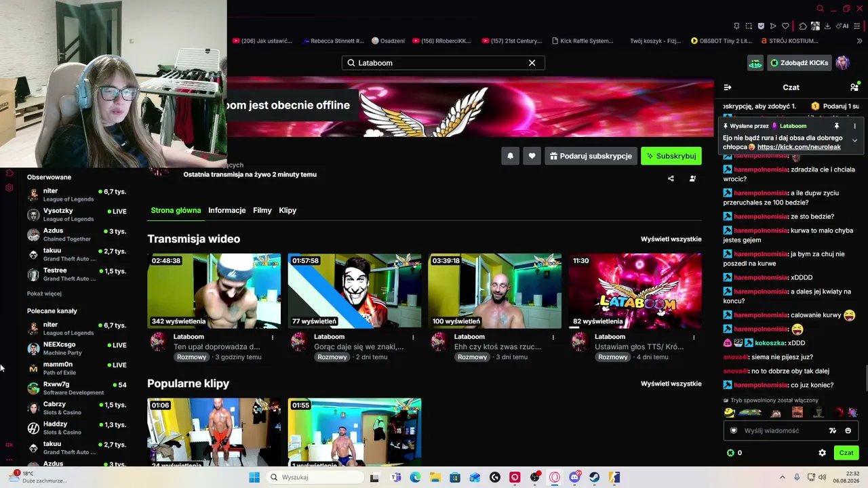The image size is (868, 488).
Task: Click the browser search icon in title bar
Action: pos(820,9)
